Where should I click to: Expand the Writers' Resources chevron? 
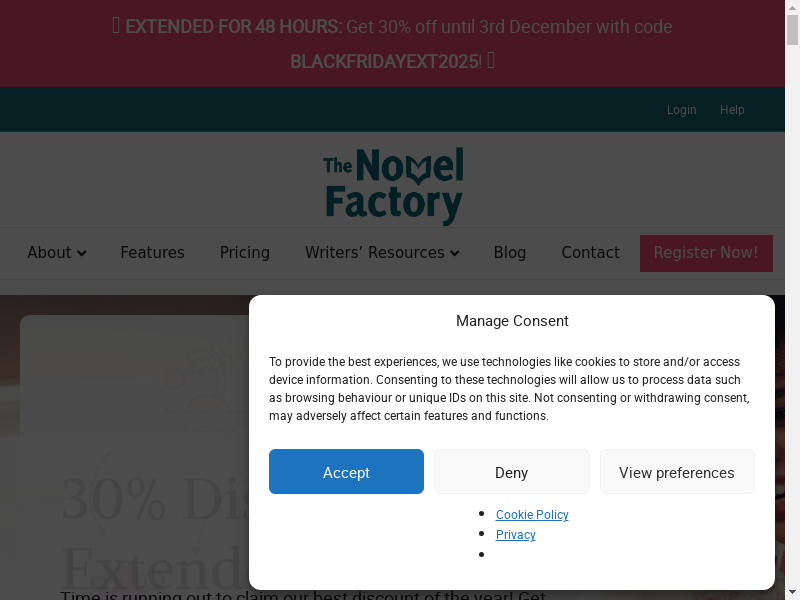pos(455,254)
